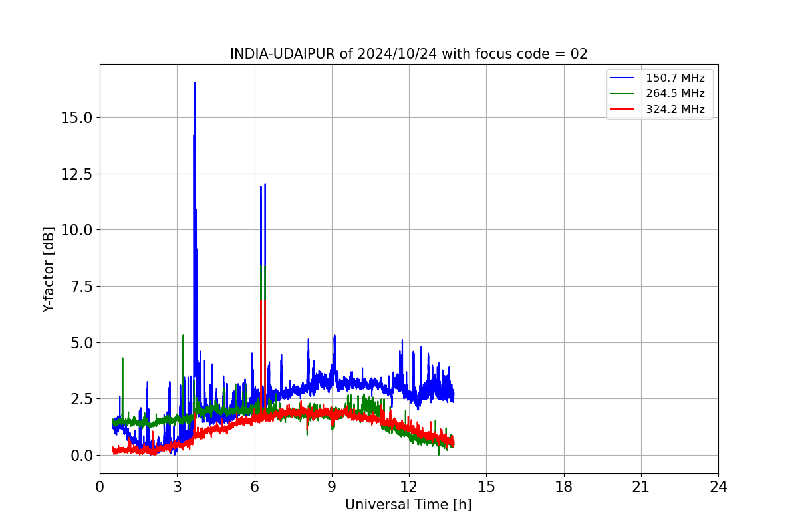Click the x-axis tick label 21
This screenshot has width=798, height=532.
pos(641,487)
